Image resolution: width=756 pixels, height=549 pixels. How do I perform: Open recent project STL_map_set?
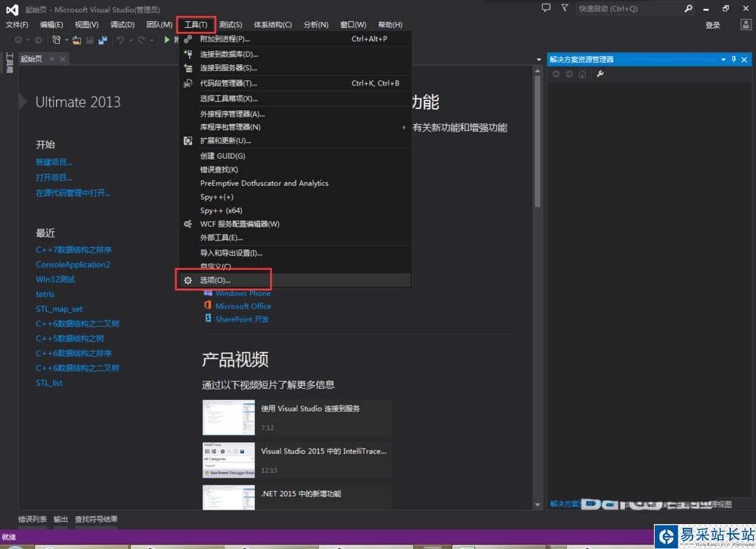[59, 309]
